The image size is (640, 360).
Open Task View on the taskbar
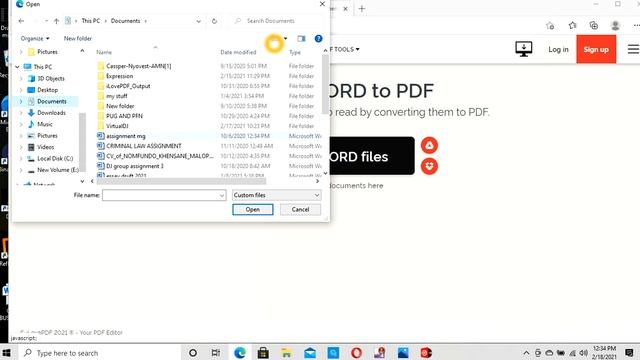[x=216, y=353]
